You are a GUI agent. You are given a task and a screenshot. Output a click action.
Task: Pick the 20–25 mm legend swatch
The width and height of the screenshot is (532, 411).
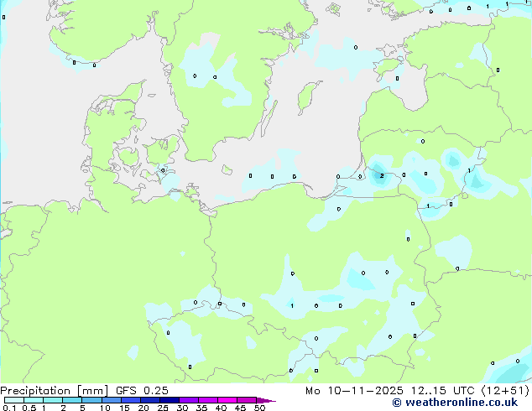coord(149,400)
